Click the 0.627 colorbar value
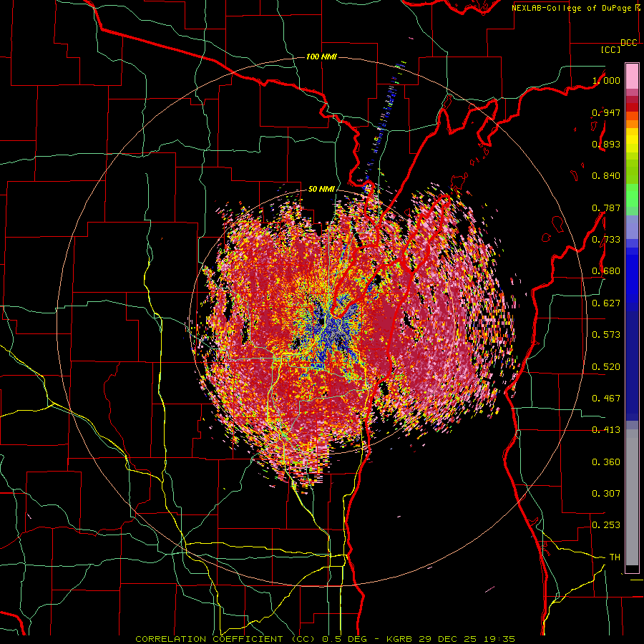Screen dimensions: 644x644 pos(606,303)
